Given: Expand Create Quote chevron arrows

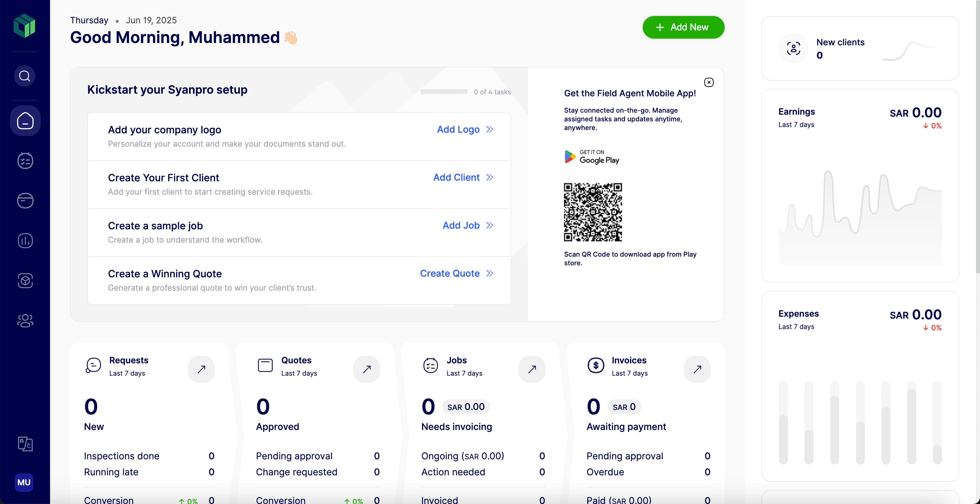Looking at the screenshot, I should 490,273.
